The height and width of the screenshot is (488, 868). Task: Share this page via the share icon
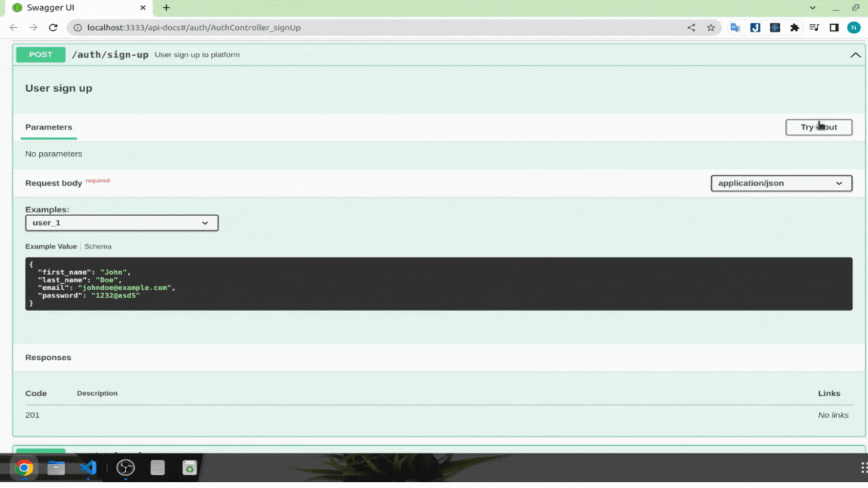pyautogui.click(x=691, y=28)
